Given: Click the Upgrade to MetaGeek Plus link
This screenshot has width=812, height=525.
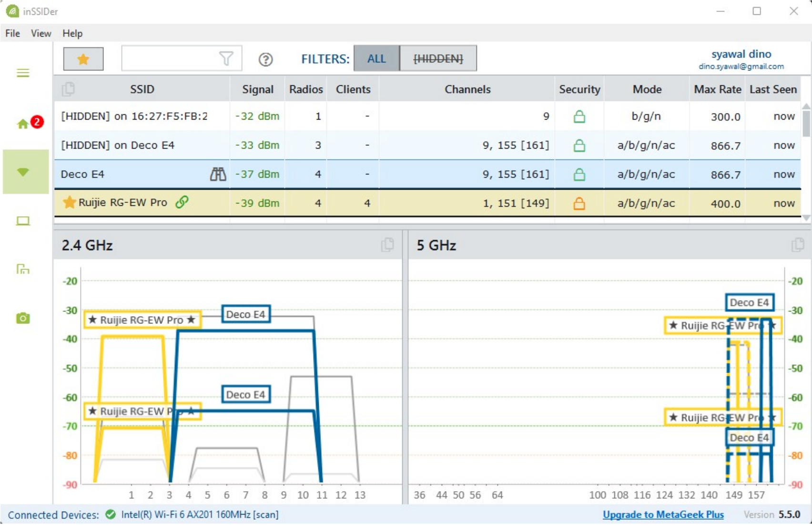Looking at the screenshot, I should pyautogui.click(x=663, y=515).
